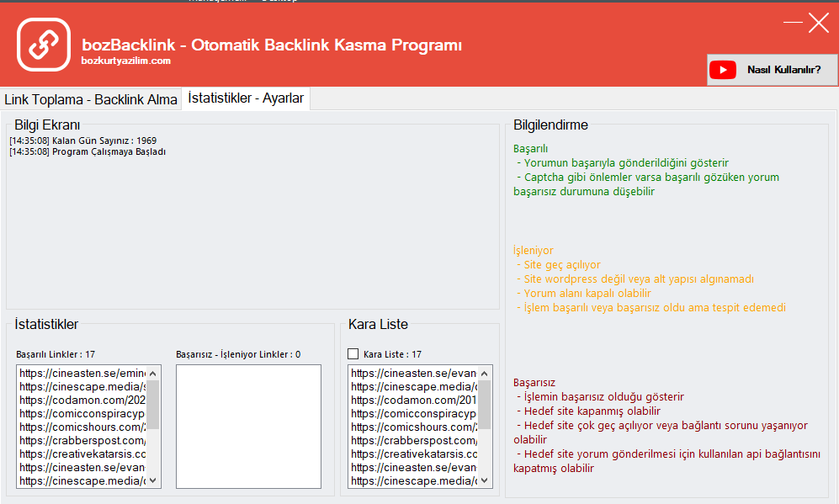Select crabberspost.com row in Başarılı Linkler
Image resolution: width=839 pixels, height=504 pixels.
pos(82,440)
